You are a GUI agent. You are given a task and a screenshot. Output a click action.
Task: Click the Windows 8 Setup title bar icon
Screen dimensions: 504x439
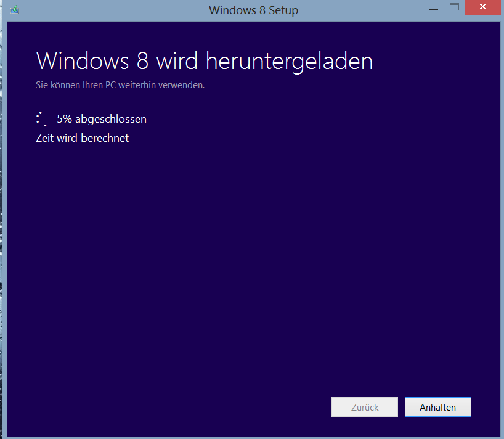coord(14,10)
